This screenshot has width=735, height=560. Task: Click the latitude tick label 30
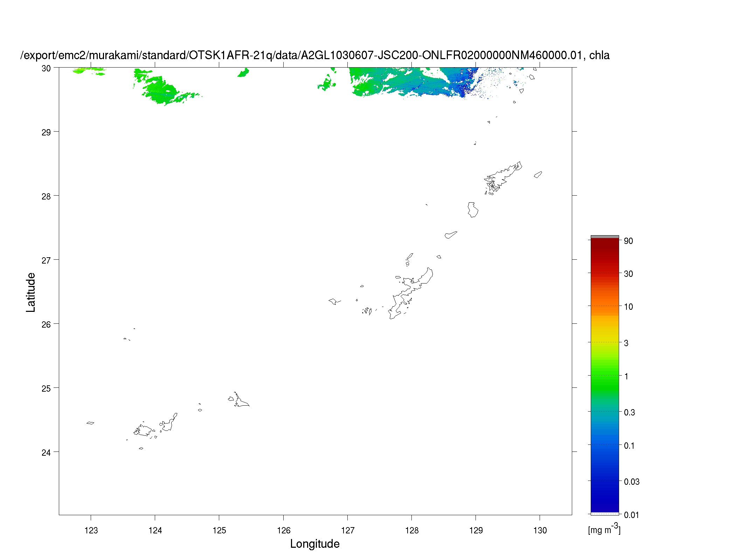[x=46, y=68]
